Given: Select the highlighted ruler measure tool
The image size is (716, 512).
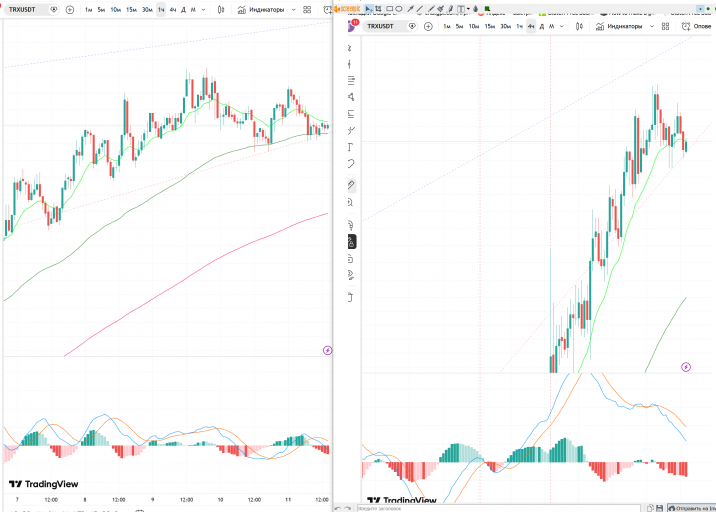Looking at the screenshot, I should pos(351,185).
